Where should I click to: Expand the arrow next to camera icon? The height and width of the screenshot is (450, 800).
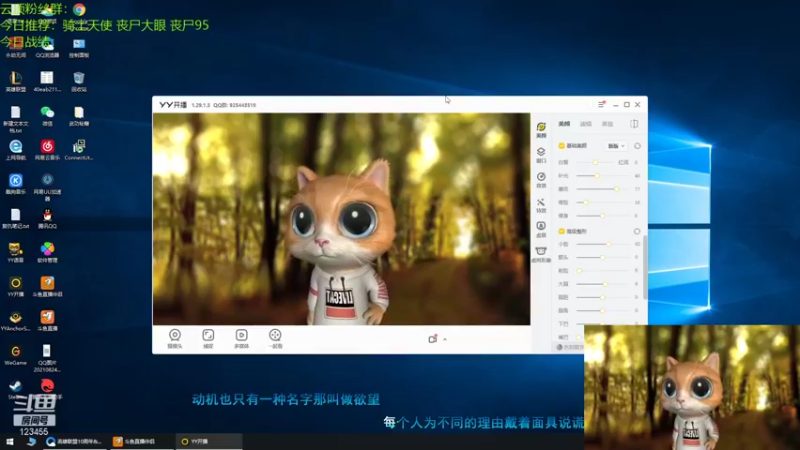pos(445,339)
